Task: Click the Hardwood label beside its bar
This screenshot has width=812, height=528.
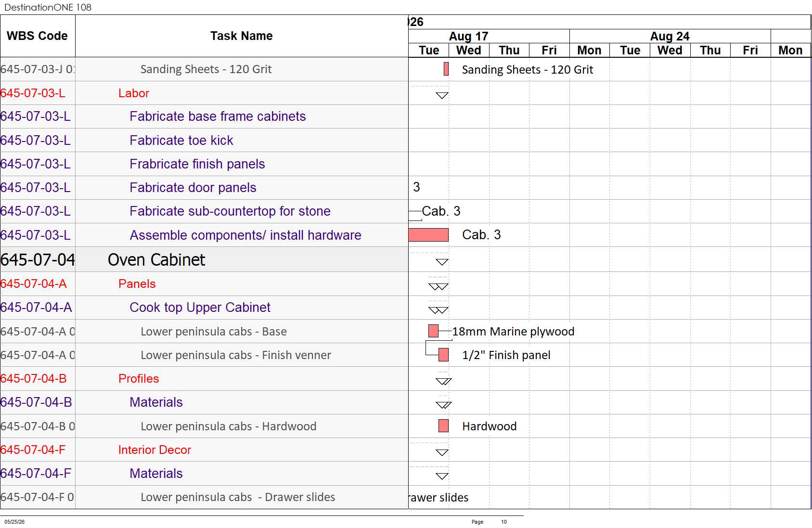Action: (x=490, y=426)
